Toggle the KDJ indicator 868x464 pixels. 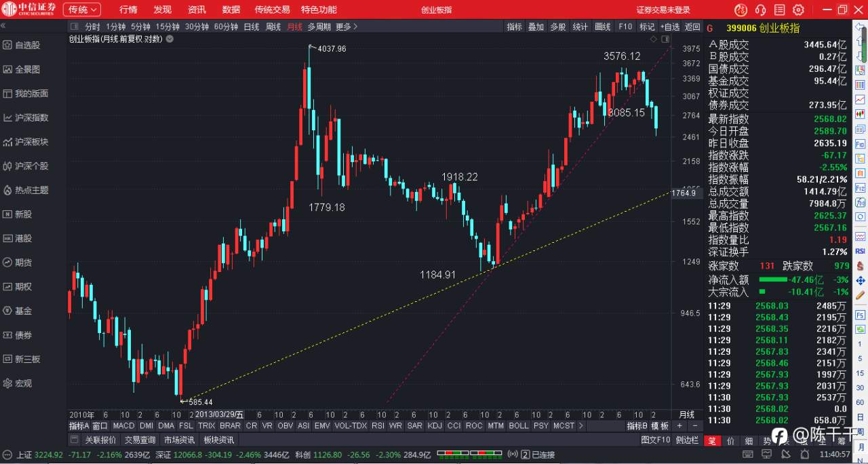pos(435,426)
